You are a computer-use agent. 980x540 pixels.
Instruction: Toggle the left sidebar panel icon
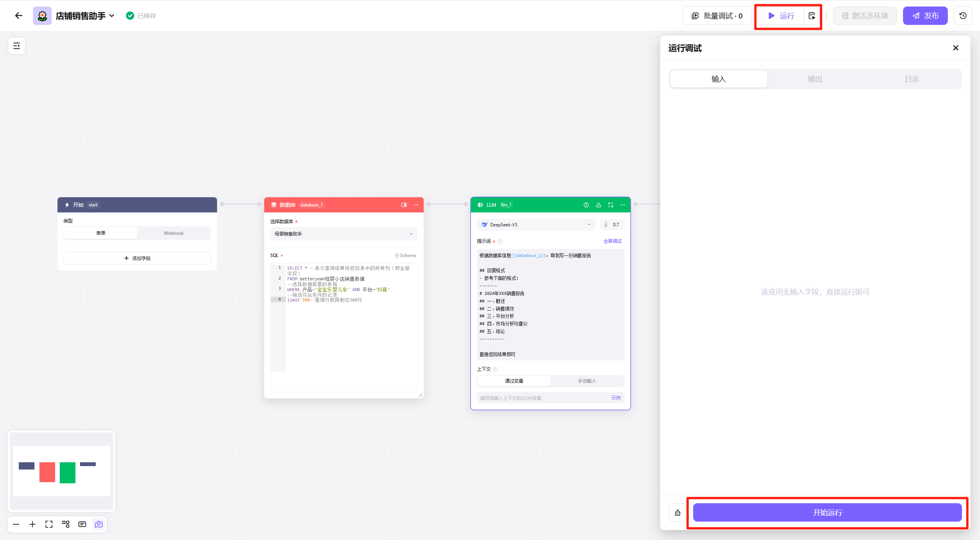pos(16,46)
